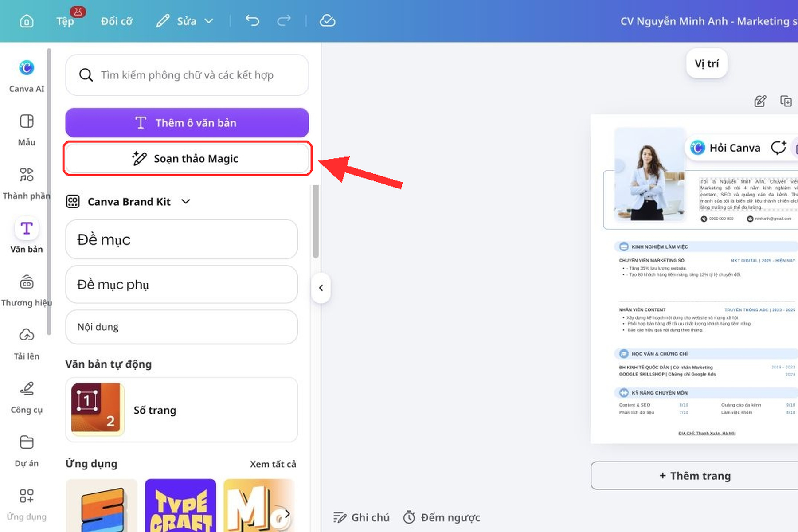Open the Thương hiệu brand tab

(27, 291)
